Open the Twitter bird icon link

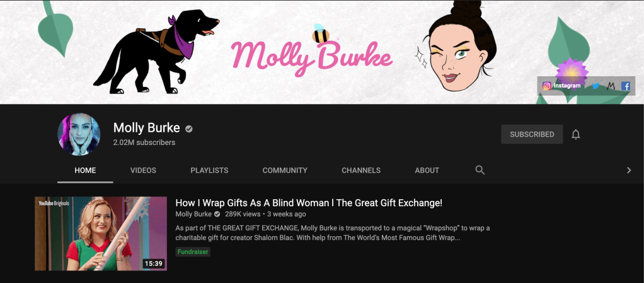tap(595, 86)
